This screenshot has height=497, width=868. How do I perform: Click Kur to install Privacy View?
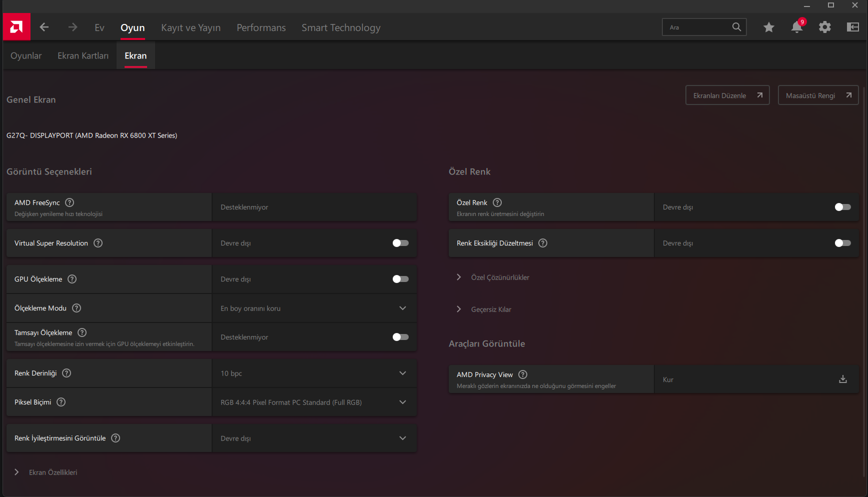coord(668,379)
